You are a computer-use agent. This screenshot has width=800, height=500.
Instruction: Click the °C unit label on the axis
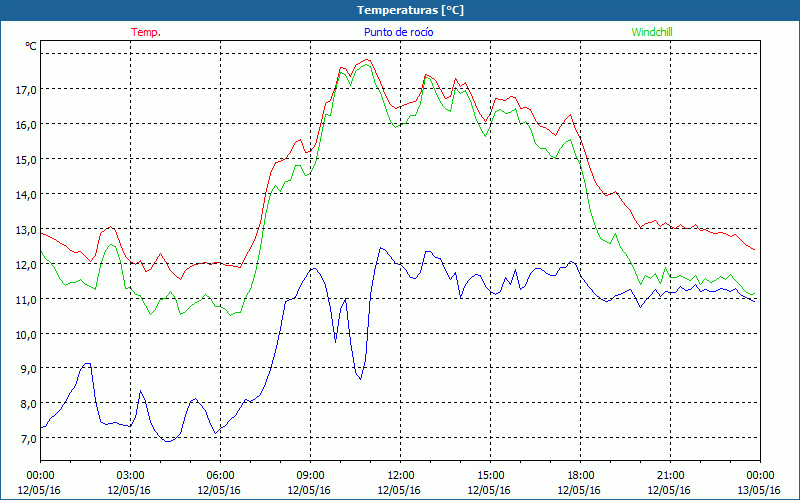[31, 46]
